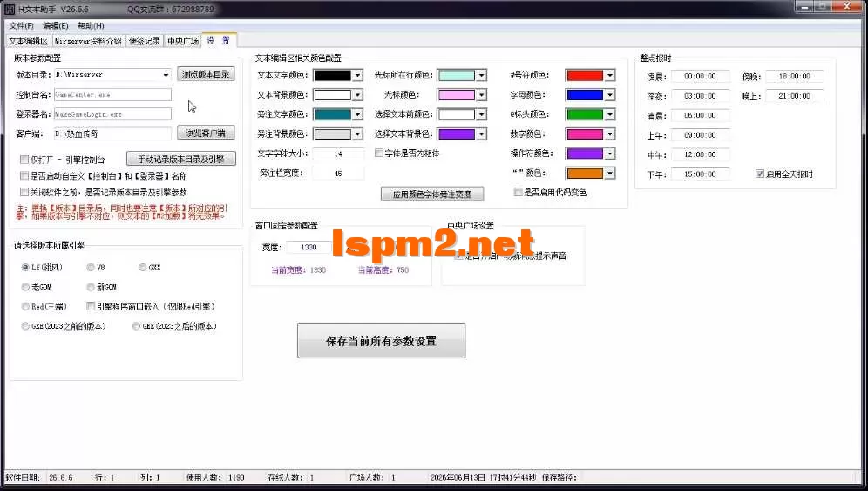
Task: Click the 浏览客户端 button
Action: 206,133
